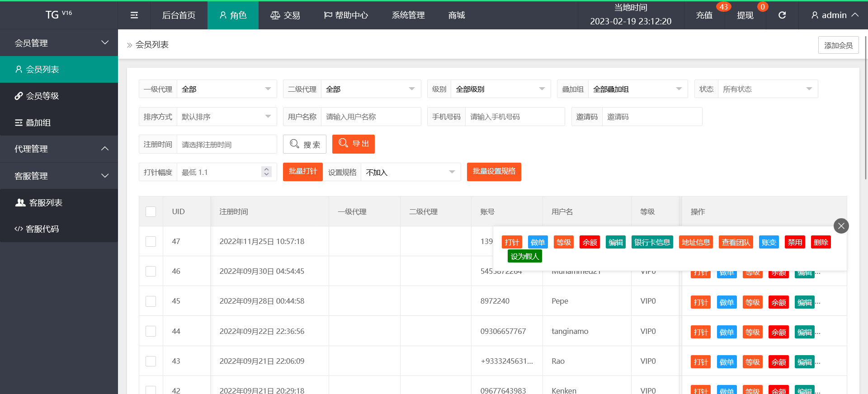Click the hamburger menu collapse icon
The height and width of the screenshot is (394, 868).
click(x=134, y=15)
